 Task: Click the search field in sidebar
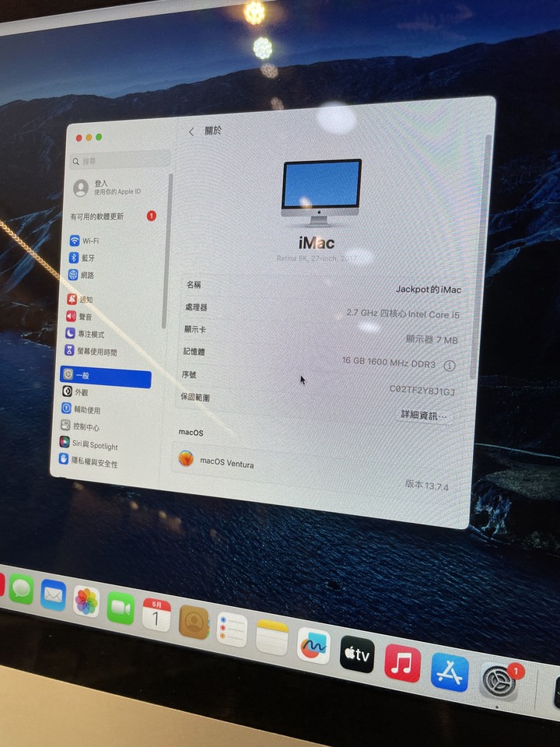coord(120,161)
